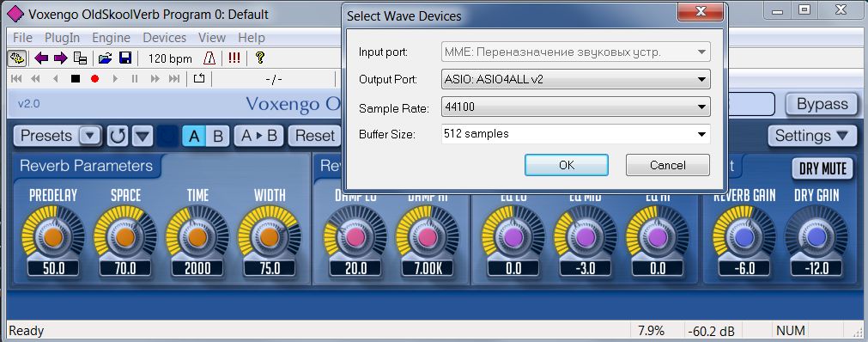
Task: Click the plugin editor toolbar icon
Action: pyautogui.click(x=17, y=58)
